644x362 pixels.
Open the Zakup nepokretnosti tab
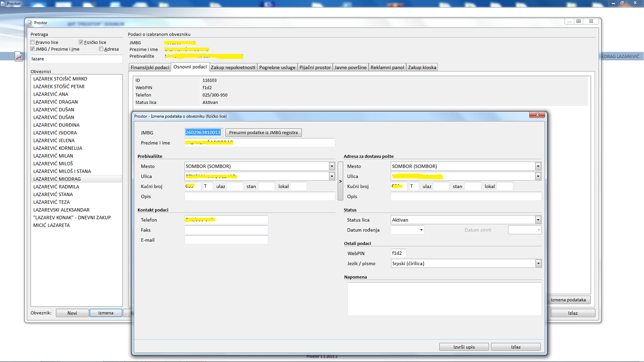click(x=233, y=67)
